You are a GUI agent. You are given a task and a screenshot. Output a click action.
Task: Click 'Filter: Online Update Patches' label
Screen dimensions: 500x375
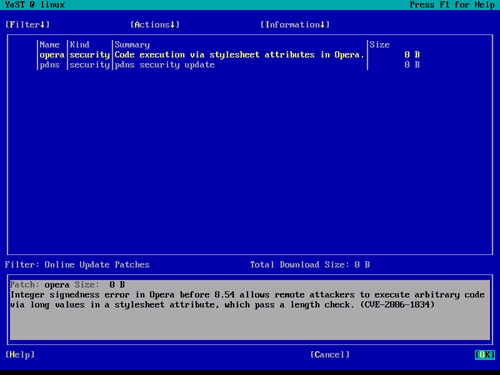pyautogui.click(x=77, y=265)
